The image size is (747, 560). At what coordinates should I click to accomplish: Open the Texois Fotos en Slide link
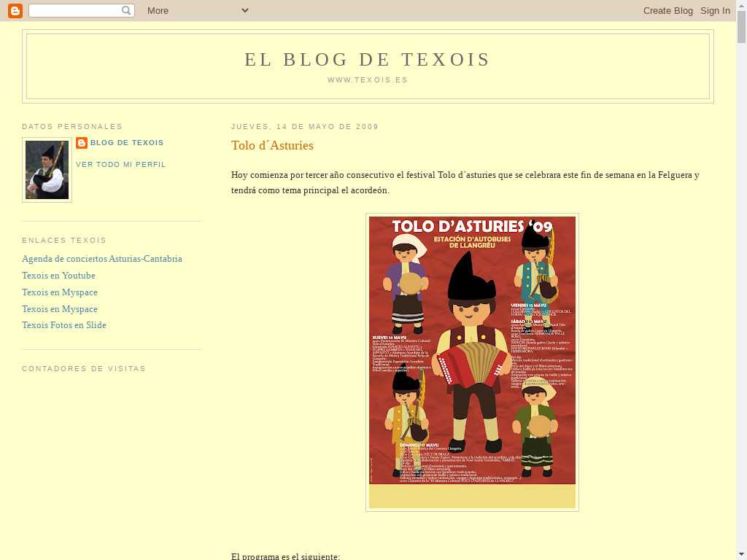click(x=64, y=325)
